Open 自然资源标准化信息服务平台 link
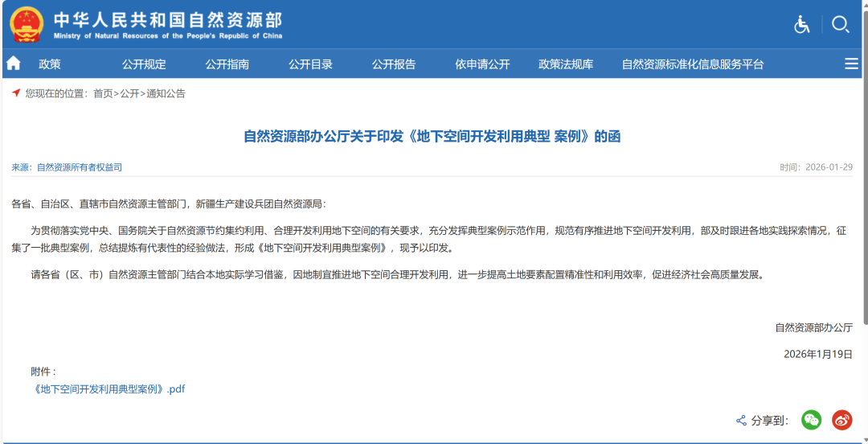This screenshot has width=868, height=444. pos(693,64)
